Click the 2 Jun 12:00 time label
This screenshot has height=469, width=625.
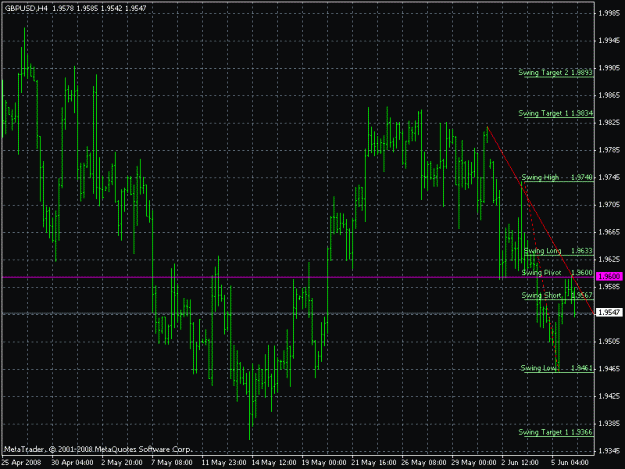522,463
